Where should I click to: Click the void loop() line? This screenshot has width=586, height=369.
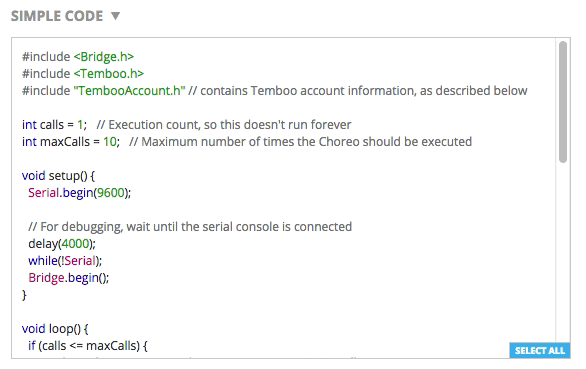[55, 329]
